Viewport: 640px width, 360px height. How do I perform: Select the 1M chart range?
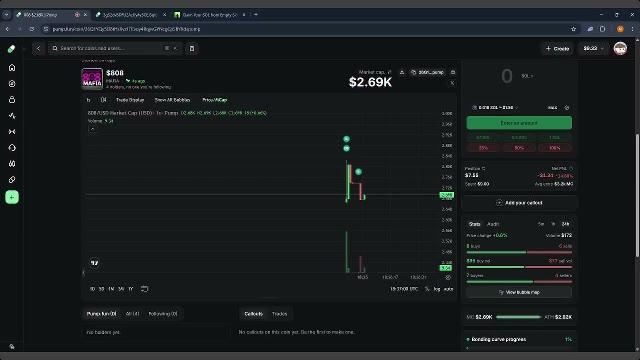[x=111, y=289]
